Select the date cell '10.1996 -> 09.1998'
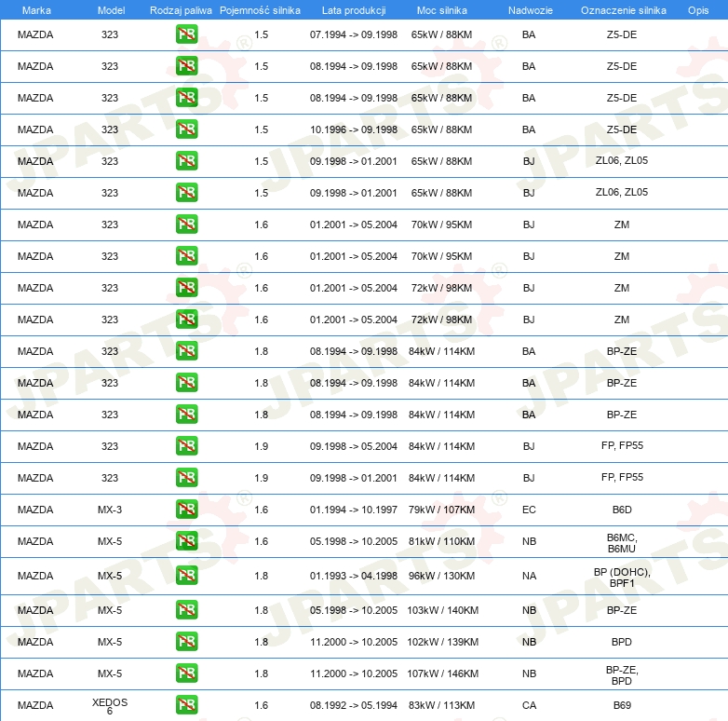 (x=354, y=129)
